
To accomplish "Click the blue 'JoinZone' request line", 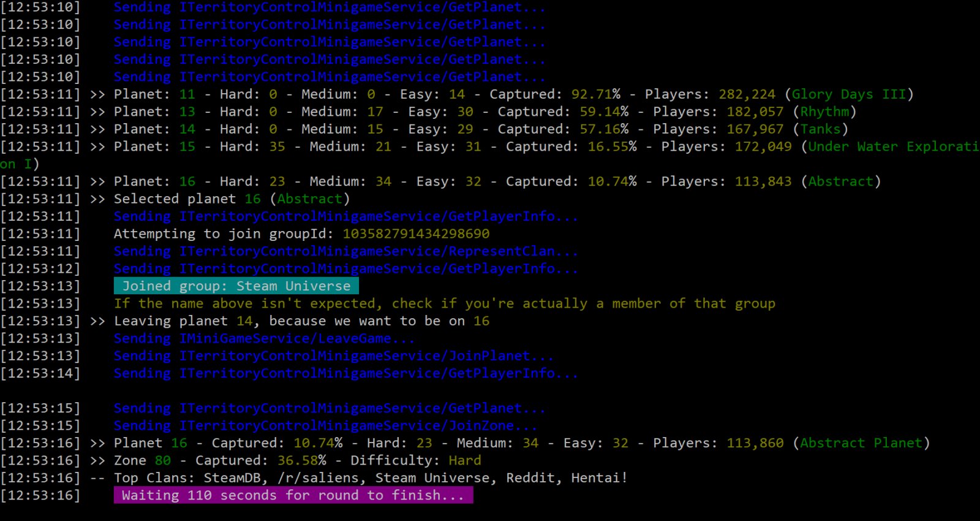I will point(325,426).
